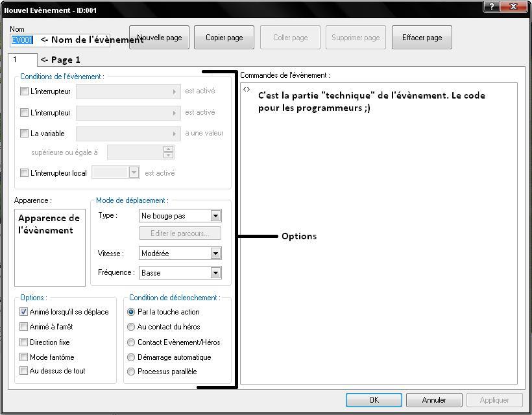Cancel with the Annuler button
Viewport: 532px width, 415px height.
click(x=433, y=400)
